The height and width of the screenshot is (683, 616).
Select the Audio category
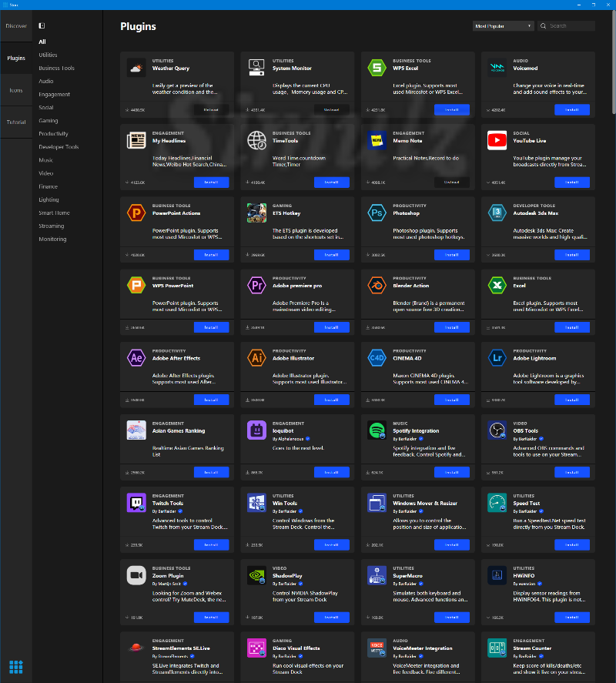tap(45, 81)
